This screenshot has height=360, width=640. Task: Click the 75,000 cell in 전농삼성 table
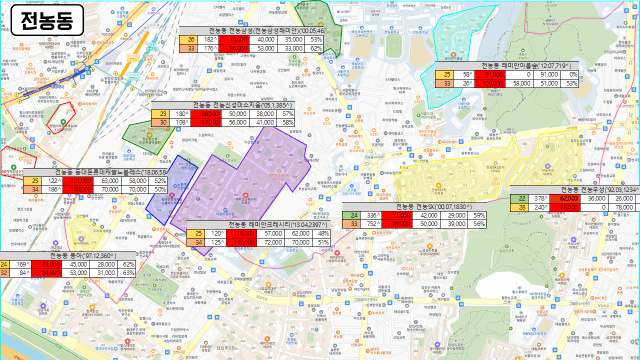(234, 40)
